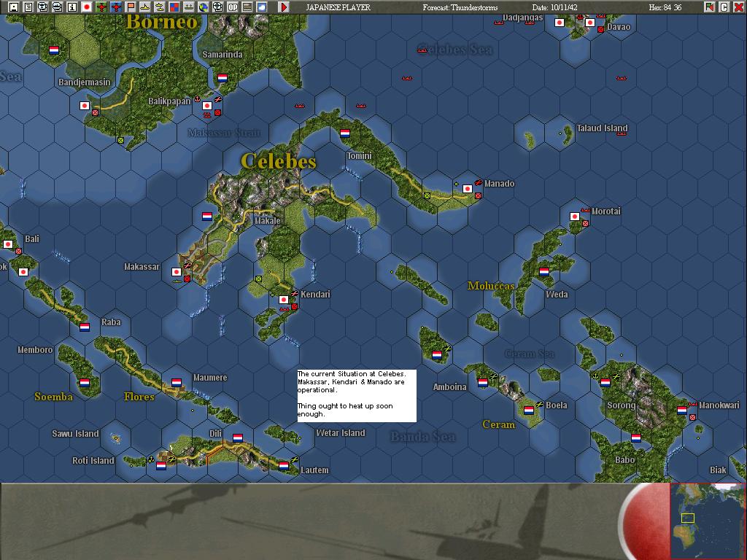Image resolution: width=747 pixels, height=560 pixels.
Task: Click the globe toolbar icon
Action: coord(204,7)
